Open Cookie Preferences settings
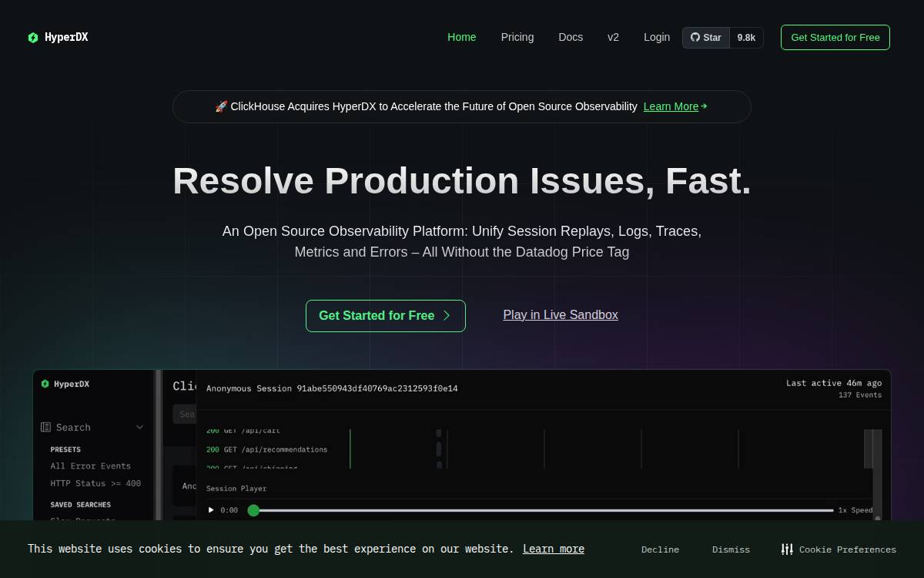This screenshot has height=578, width=924. click(x=839, y=549)
